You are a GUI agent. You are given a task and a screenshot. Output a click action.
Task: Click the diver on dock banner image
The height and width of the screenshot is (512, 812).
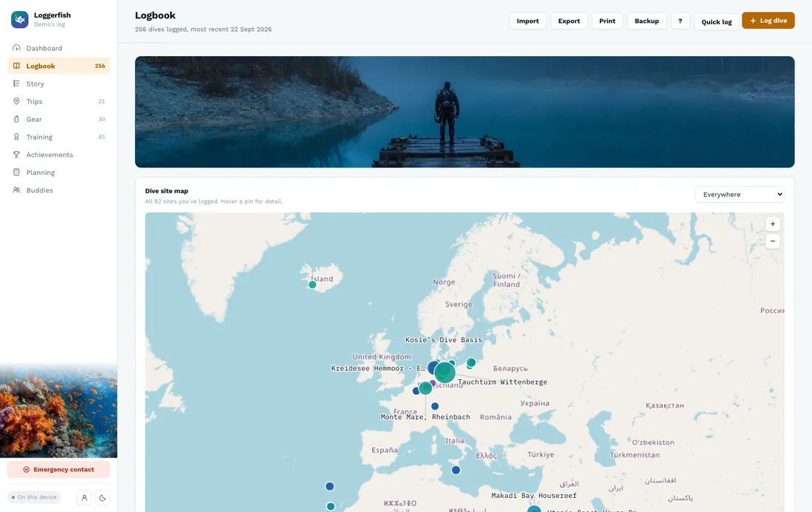(464, 112)
